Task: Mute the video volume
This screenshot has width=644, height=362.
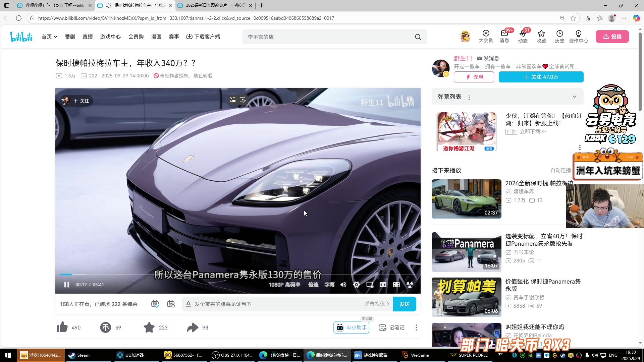Action: coord(343,285)
